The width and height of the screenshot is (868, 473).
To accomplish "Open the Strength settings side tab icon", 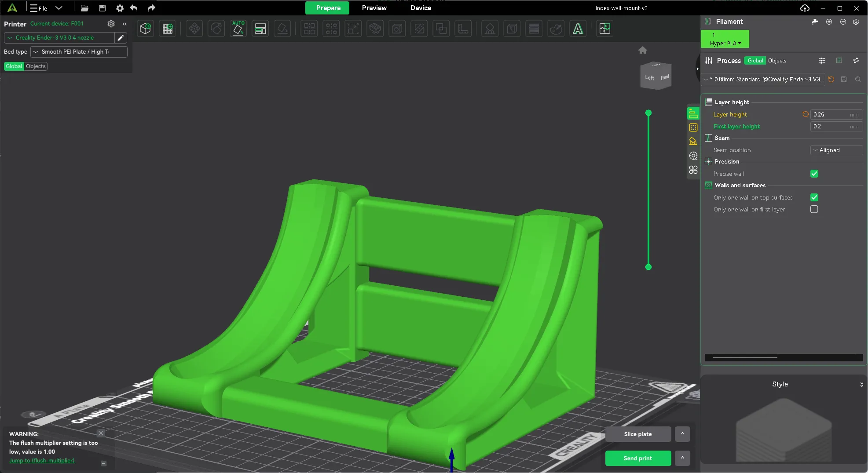I will 693,127.
